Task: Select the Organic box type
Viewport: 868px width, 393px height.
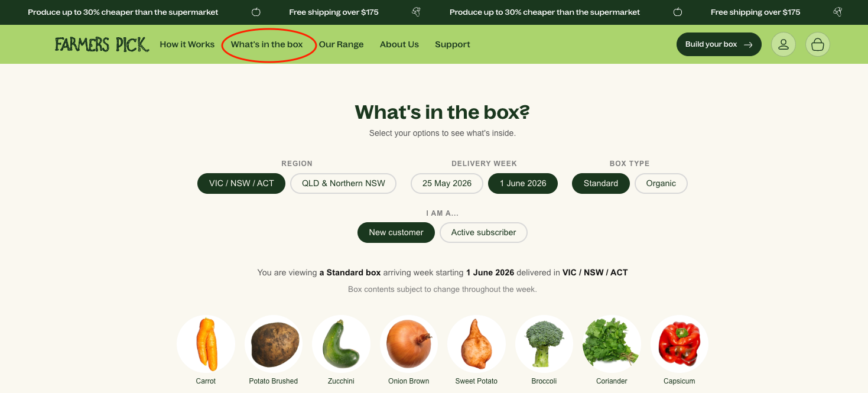Action: [x=661, y=183]
